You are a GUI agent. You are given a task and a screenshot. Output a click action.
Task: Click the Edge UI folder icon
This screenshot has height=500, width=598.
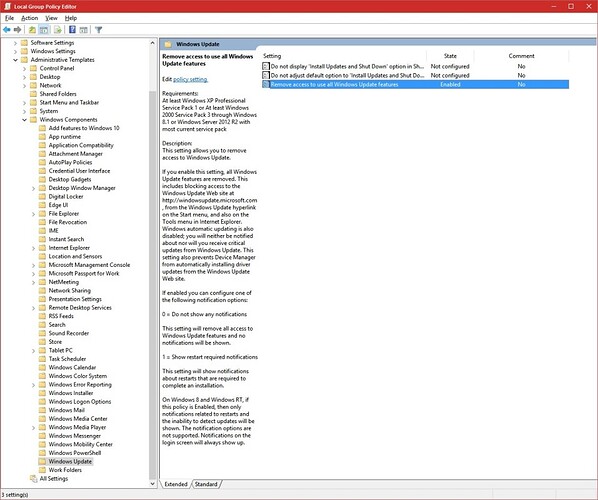pos(42,205)
